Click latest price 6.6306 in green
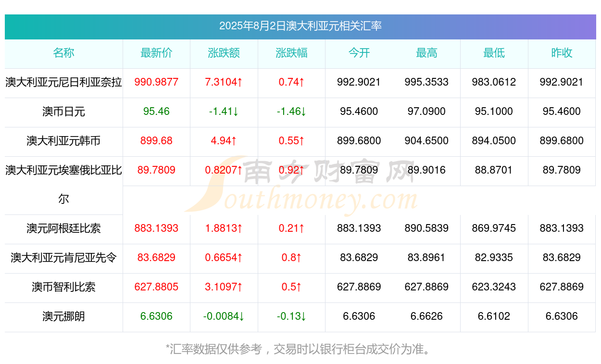Screen dimensions: 601x364 (156, 316)
